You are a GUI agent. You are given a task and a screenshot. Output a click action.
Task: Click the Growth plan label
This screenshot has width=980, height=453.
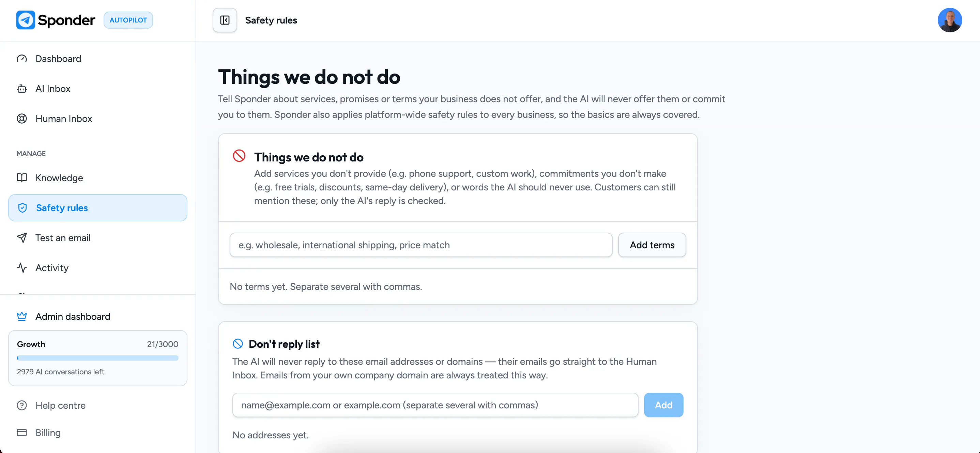pyautogui.click(x=31, y=344)
